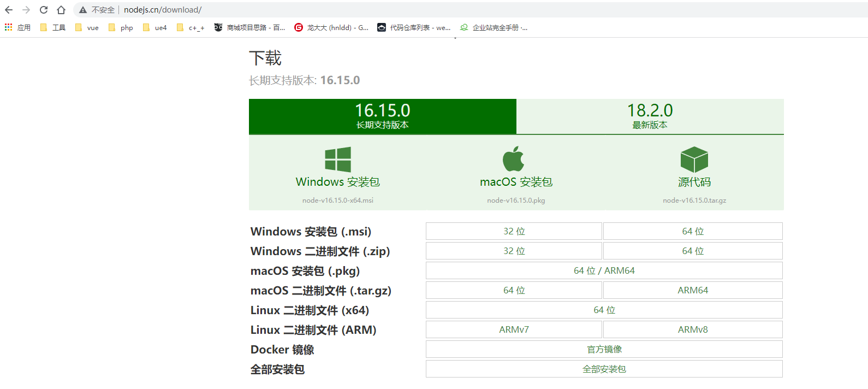Click the macOS 安装包 (.pkg) row label
The height and width of the screenshot is (389, 868).
coord(305,271)
